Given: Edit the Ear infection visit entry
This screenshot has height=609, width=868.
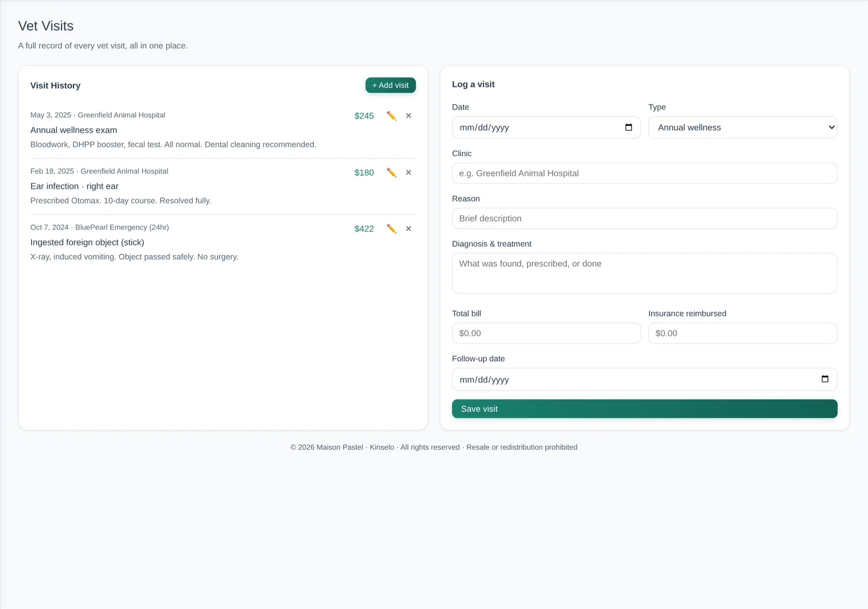Looking at the screenshot, I should pyautogui.click(x=391, y=172).
